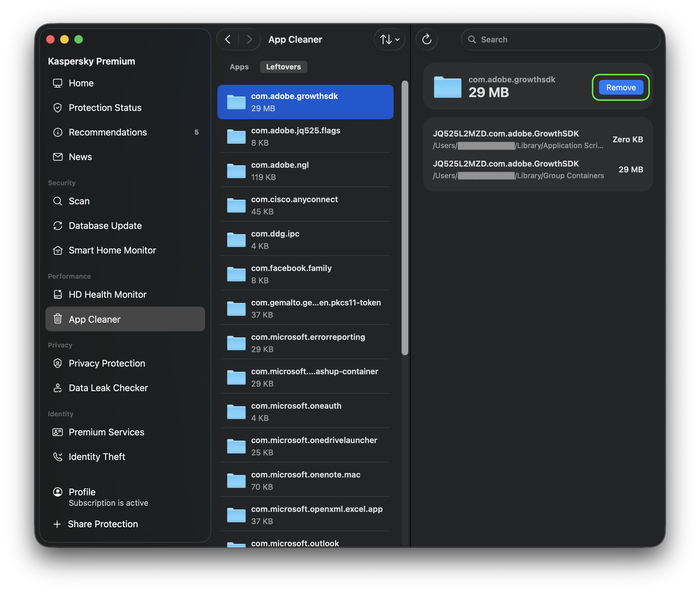Go forward with the right chevron

coord(249,39)
